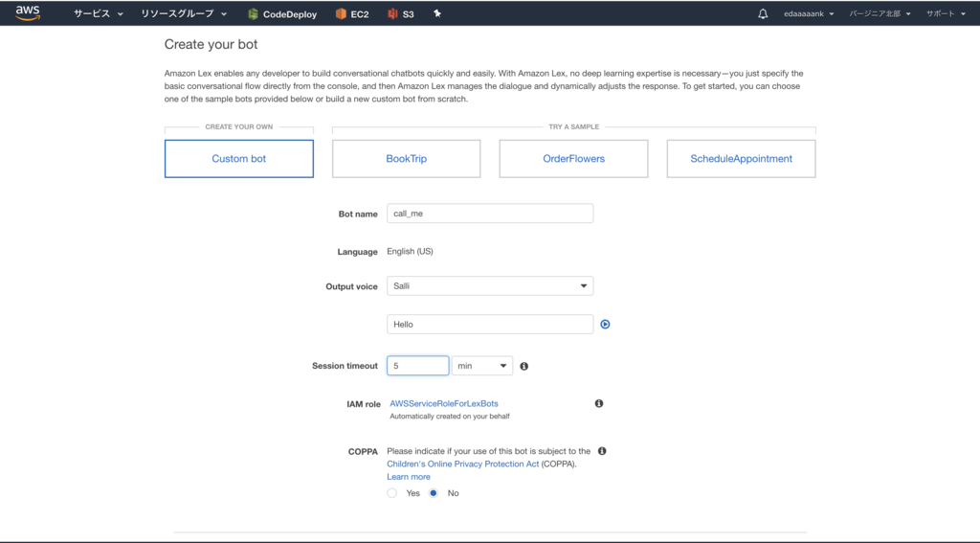Choose the ScheduleAppointment sample bot
The image size is (980, 543).
point(742,159)
